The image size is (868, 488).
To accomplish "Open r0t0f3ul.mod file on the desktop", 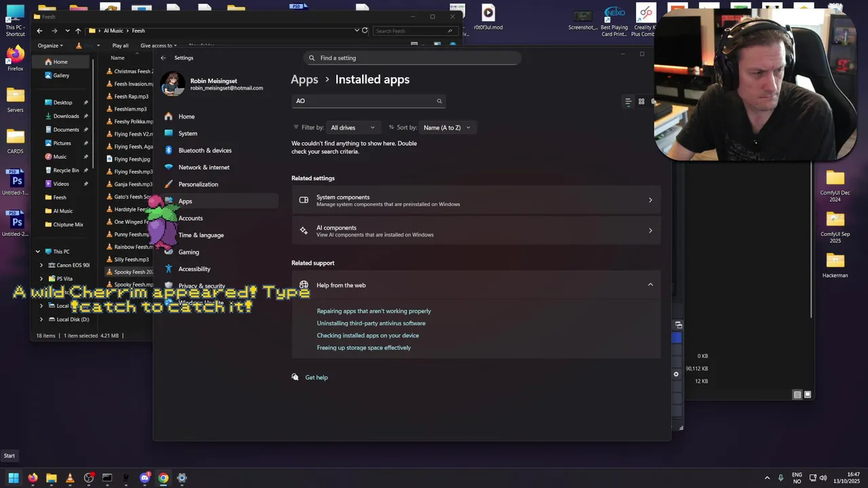I will (488, 17).
